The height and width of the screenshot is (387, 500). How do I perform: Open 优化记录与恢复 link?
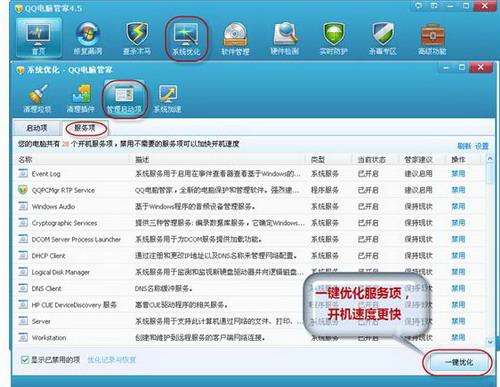tap(112, 360)
